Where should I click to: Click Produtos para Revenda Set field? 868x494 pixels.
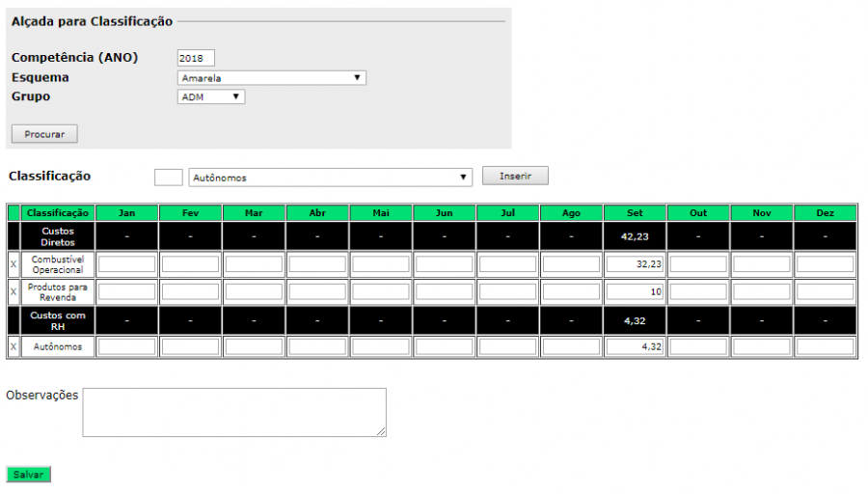(635, 291)
